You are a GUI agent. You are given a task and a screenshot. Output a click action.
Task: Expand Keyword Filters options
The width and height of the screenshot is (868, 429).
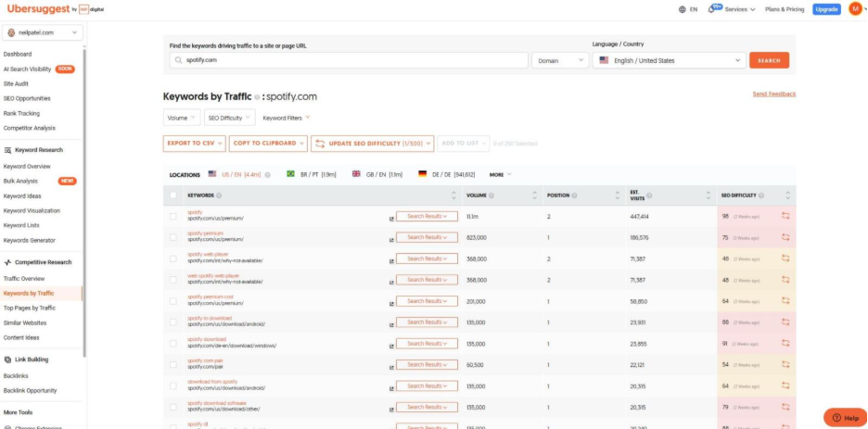pos(287,118)
